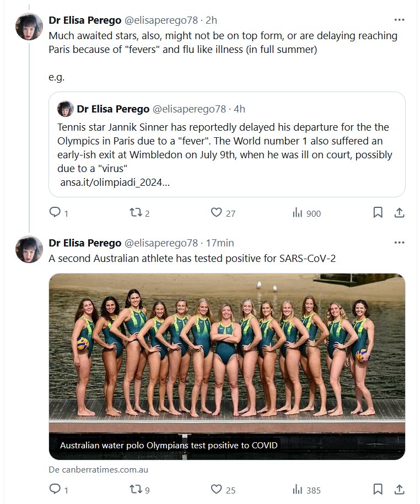
Task: Reply to the Australian athlete tweet
Action: 55,489
